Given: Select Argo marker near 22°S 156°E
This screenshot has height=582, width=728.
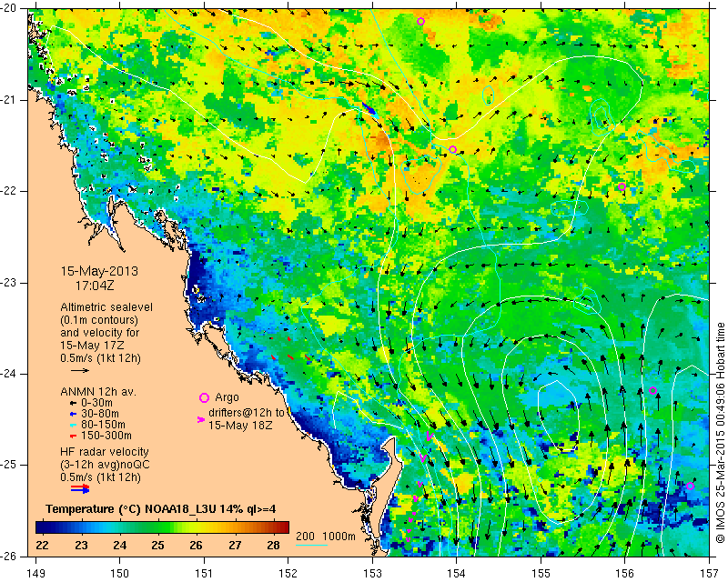Looking at the screenshot, I should click(x=622, y=186).
